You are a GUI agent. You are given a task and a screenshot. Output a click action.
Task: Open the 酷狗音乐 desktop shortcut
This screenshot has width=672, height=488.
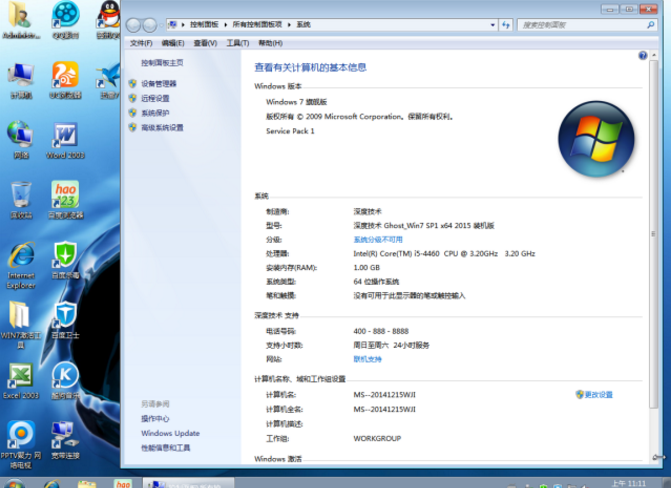tap(65, 380)
